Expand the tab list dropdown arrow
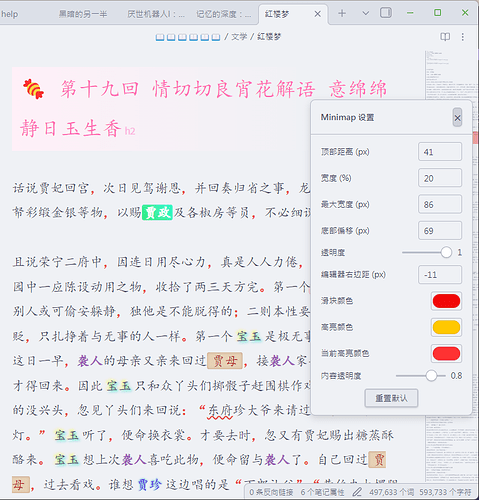The width and height of the screenshot is (479, 500). 366,13
